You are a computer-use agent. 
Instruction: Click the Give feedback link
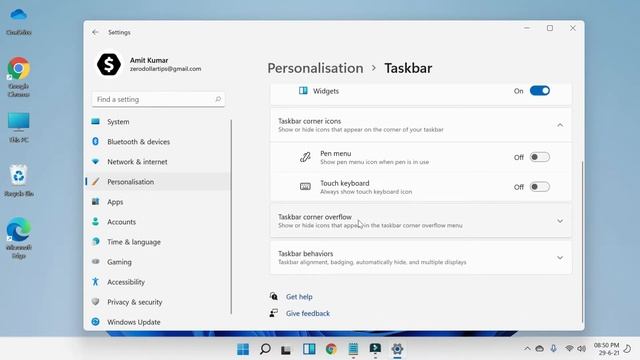[x=308, y=313]
